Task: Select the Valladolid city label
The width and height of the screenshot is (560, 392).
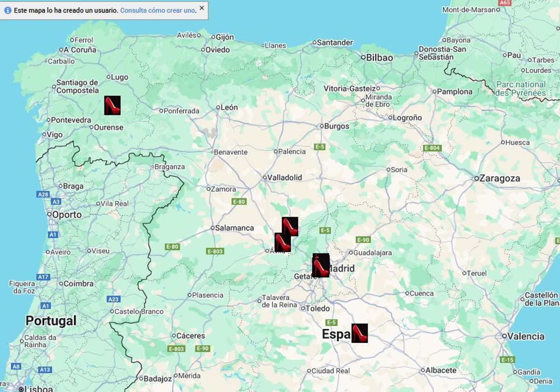Action: (285, 177)
